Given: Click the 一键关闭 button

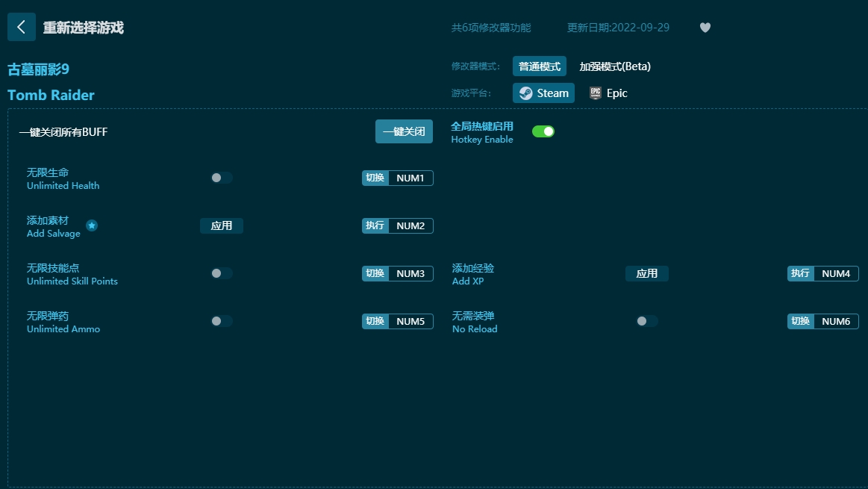Looking at the screenshot, I should [x=404, y=131].
